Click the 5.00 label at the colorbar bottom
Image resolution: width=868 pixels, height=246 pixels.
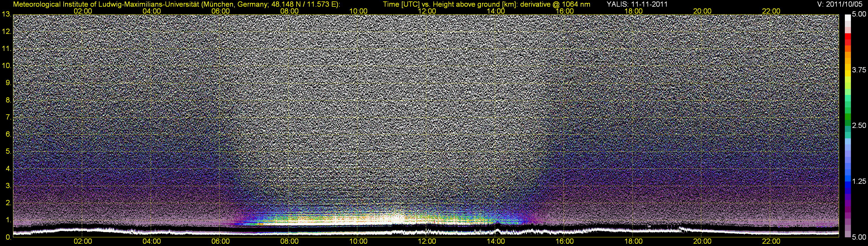[859, 237]
